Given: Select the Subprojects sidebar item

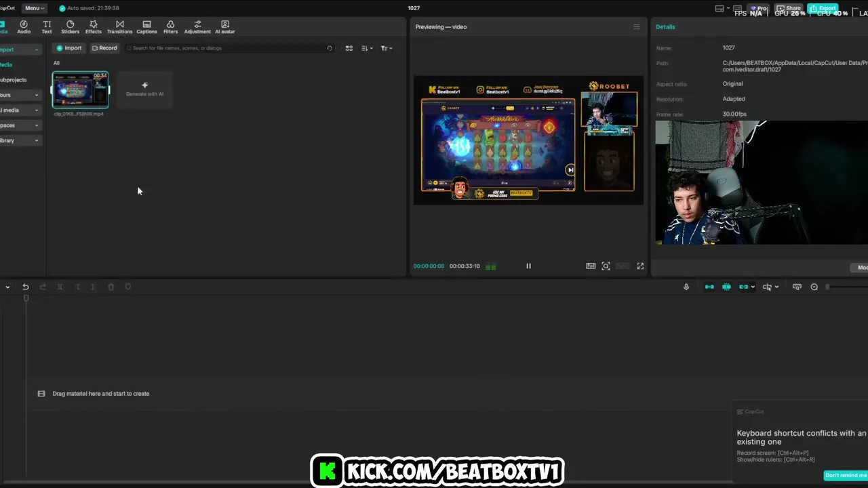Looking at the screenshot, I should pyautogui.click(x=14, y=80).
